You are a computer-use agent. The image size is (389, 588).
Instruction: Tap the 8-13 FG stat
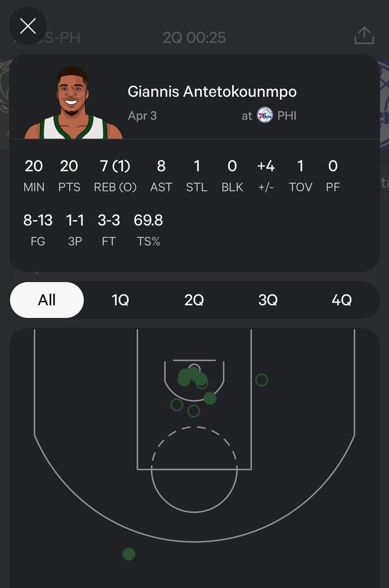pyautogui.click(x=38, y=229)
